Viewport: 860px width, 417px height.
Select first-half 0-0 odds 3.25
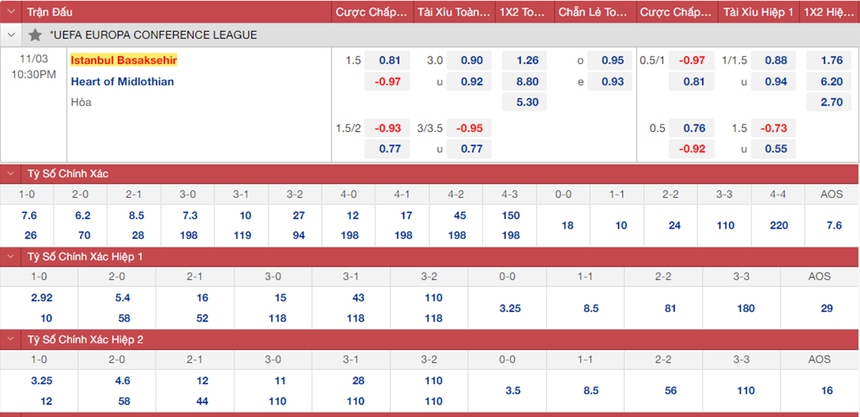(509, 308)
